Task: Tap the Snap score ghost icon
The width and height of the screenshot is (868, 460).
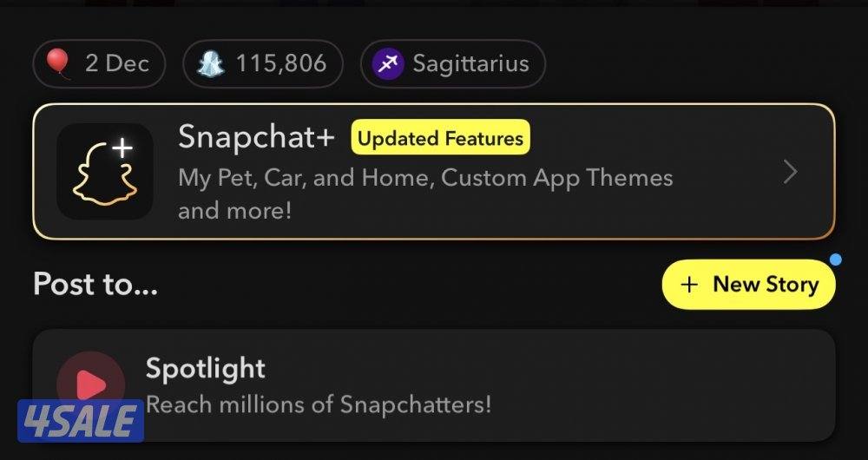Action: [x=211, y=63]
